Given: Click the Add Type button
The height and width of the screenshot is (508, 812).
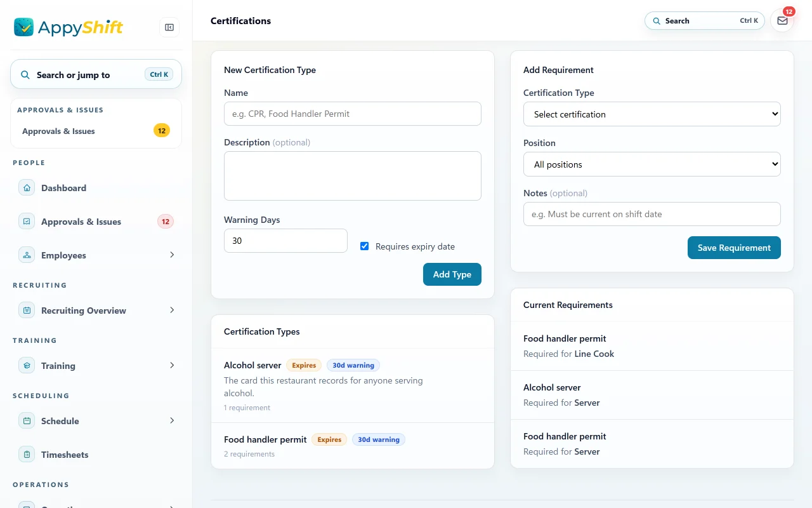Looking at the screenshot, I should [x=452, y=274].
